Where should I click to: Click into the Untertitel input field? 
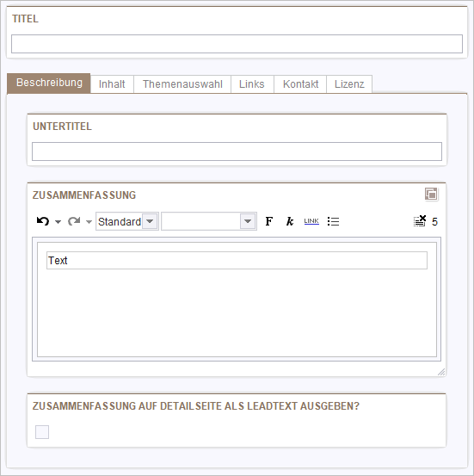pos(237,151)
